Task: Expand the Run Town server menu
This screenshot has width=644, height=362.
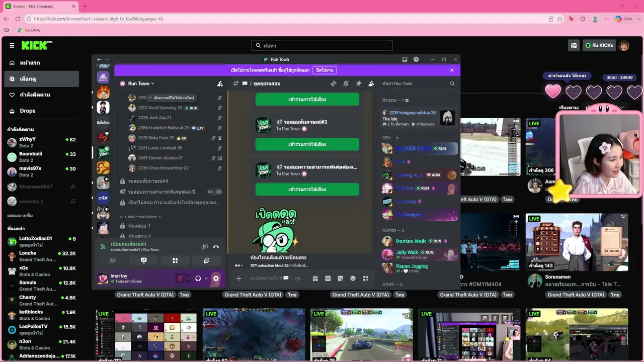Action: click(141, 83)
